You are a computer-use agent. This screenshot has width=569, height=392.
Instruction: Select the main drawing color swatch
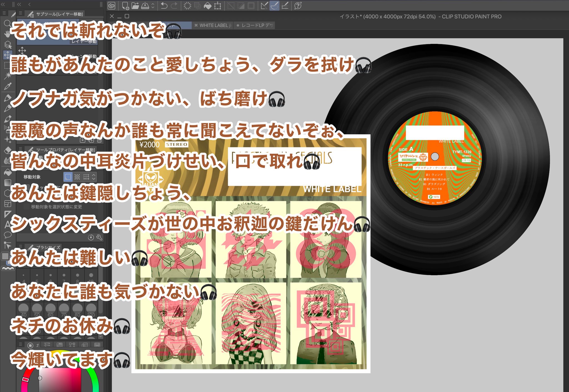point(5,256)
